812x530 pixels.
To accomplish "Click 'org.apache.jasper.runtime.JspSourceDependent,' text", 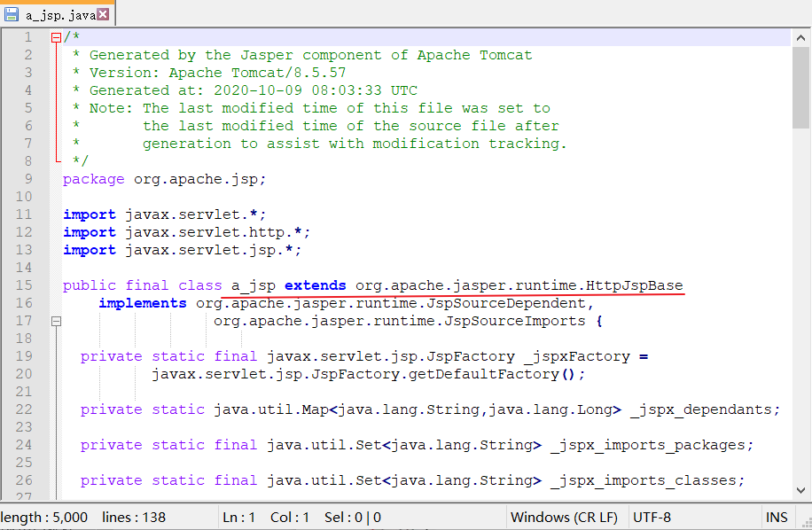I will [394, 303].
